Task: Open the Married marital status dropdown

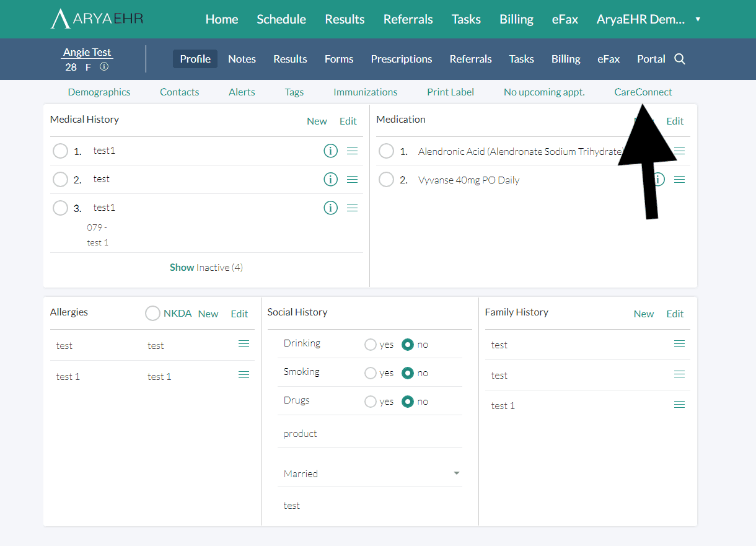Action: coord(370,473)
